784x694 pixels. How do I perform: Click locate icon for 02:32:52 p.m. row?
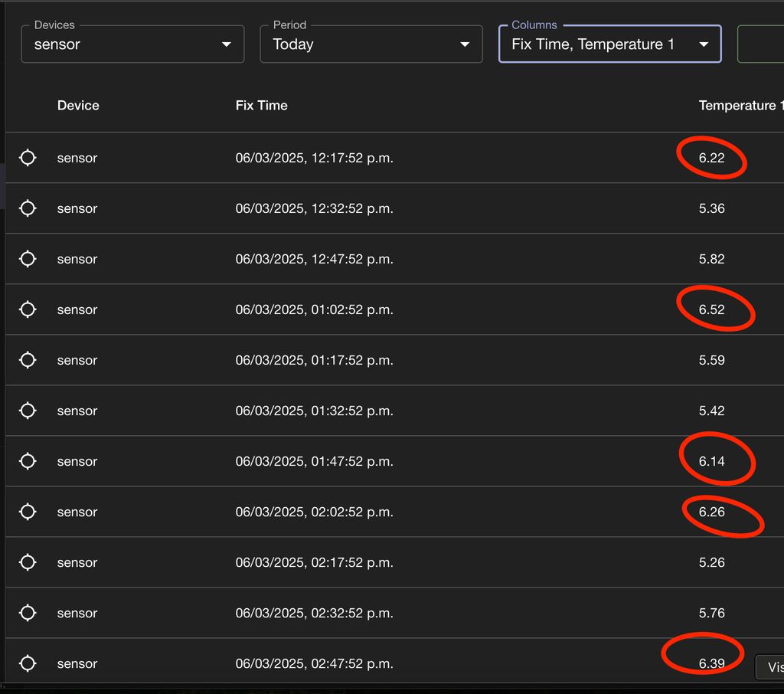(28, 613)
